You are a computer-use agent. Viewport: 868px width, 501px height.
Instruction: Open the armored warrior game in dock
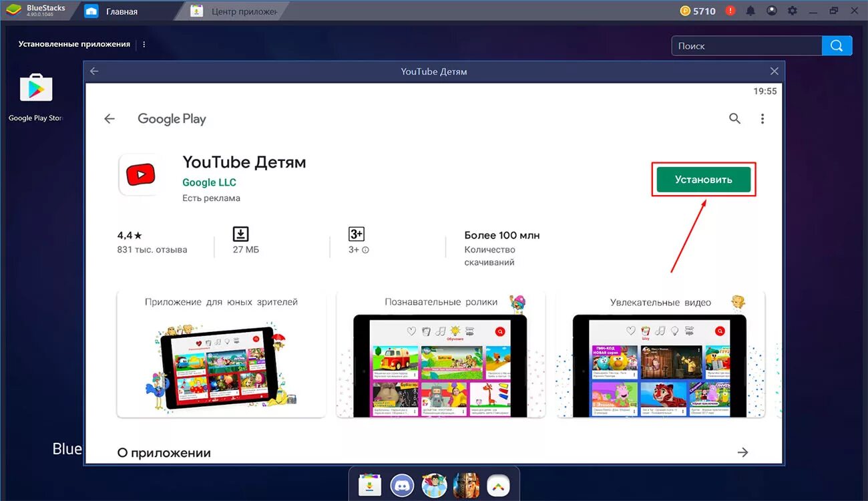pyautogui.click(x=466, y=485)
